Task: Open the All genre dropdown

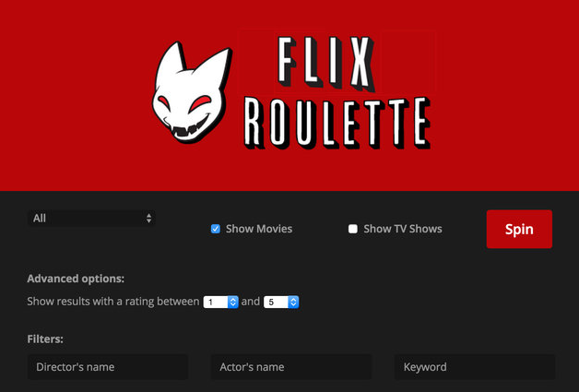Action: click(91, 219)
